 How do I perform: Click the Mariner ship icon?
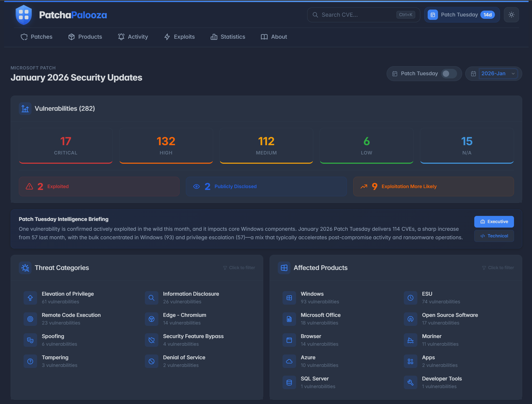tap(410, 340)
